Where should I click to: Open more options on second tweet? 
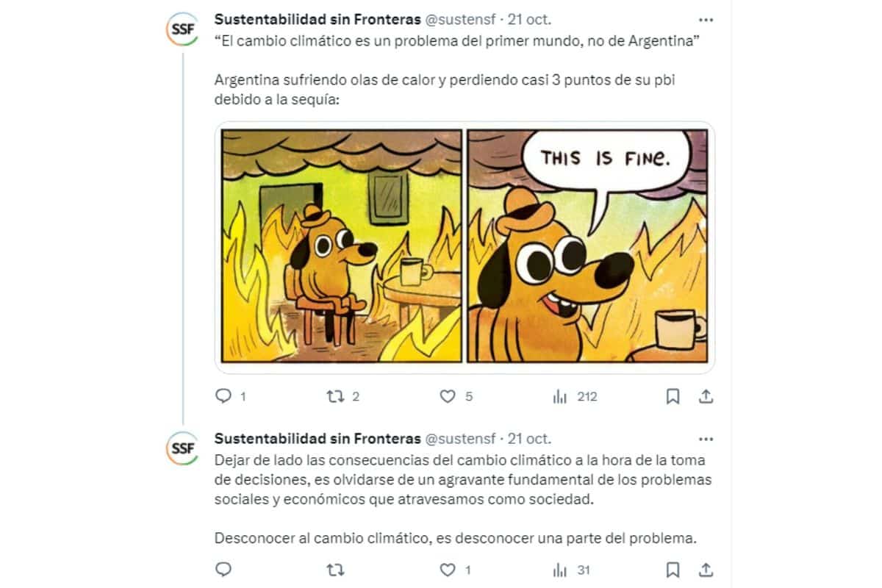pos(706,439)
